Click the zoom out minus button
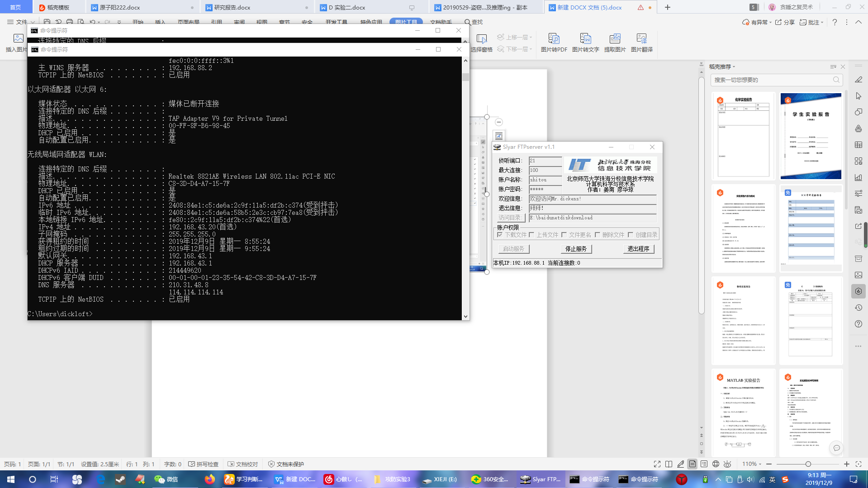Viewport: 868px width, 488px height. pos(769,464)
